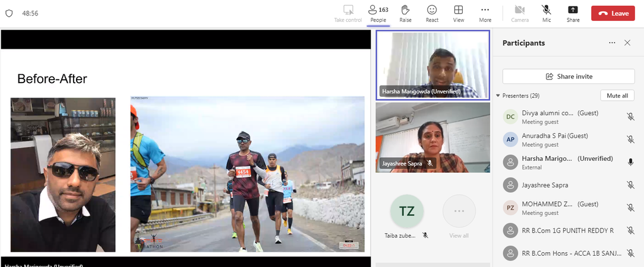This screenshot has height=267, width=644.
Task: Mute Harsha Marigowda's microphone
Action: (x=630, y=162)
